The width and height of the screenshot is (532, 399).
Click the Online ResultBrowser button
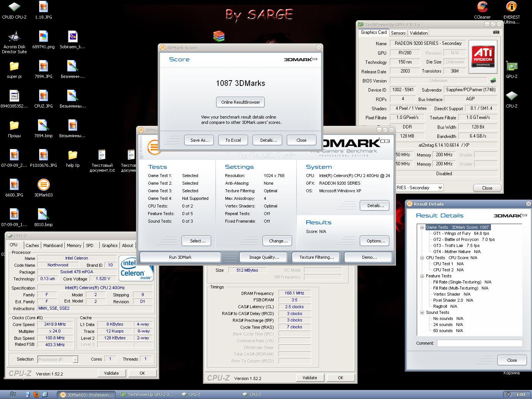pyautogui.click(x=241, y=102)
